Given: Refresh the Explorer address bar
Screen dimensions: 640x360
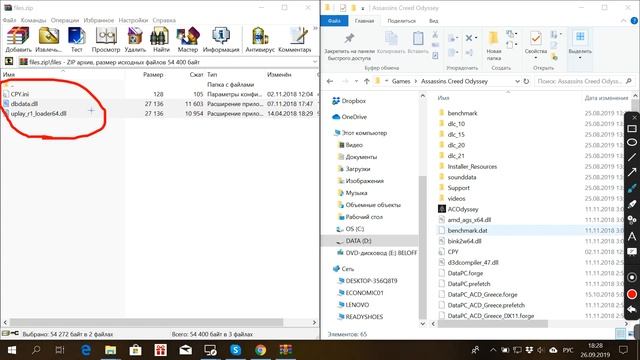Looking at the screenshot, I should tap(527, 81).
